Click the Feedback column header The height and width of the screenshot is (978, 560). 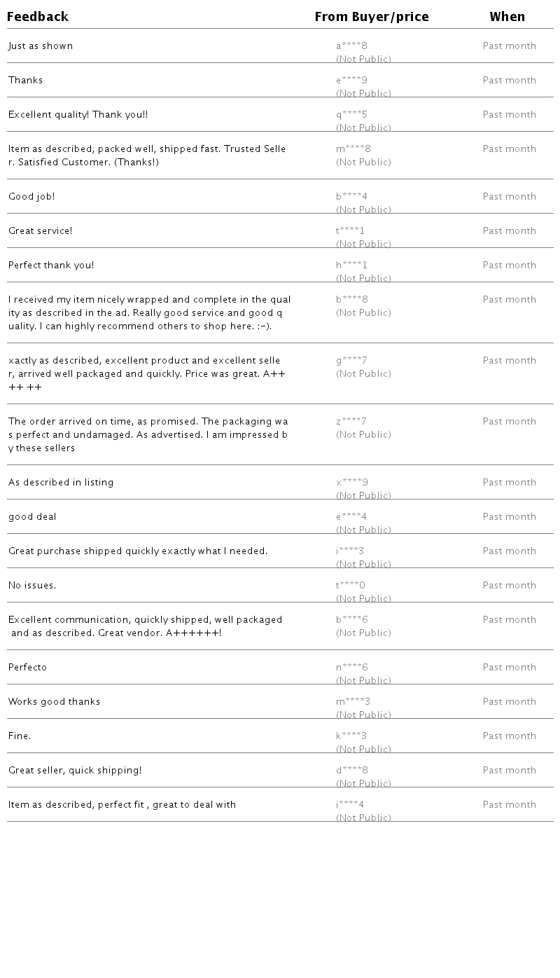click(38, 17)
